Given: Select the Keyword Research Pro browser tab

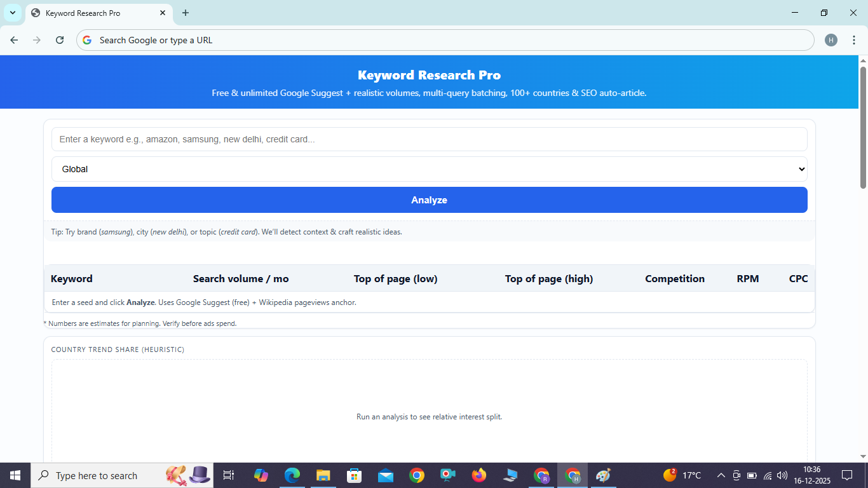Looking at the screenshot, I should coord(95,13).
